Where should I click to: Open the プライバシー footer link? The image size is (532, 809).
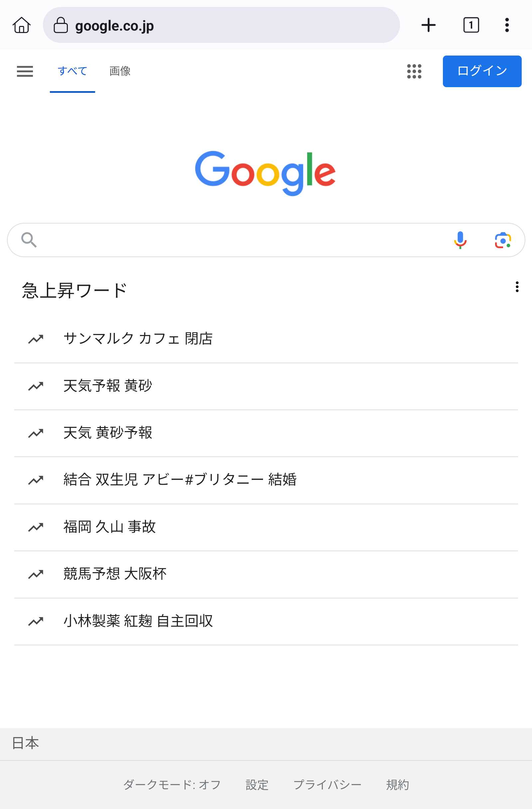tap(327, 785)
